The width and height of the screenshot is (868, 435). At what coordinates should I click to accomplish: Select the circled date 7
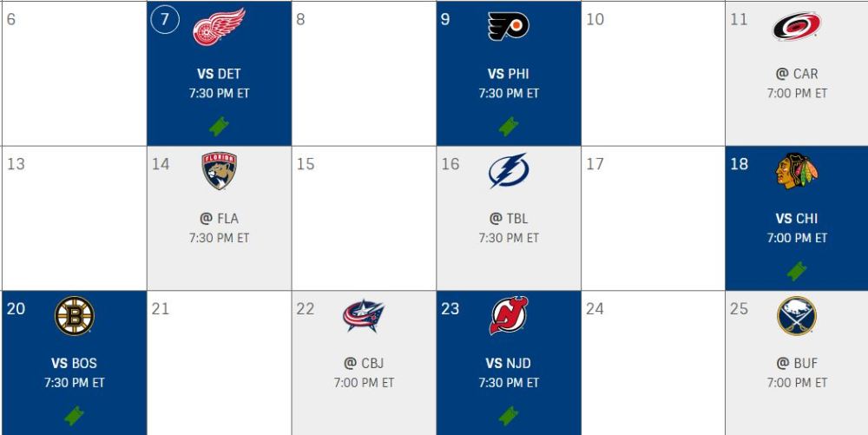[165, 19]
